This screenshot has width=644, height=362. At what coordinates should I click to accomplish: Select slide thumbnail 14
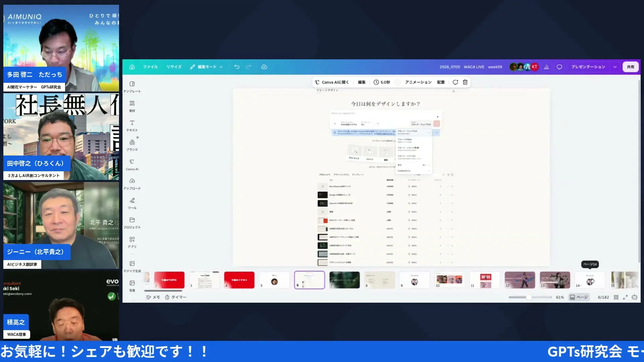590,280
